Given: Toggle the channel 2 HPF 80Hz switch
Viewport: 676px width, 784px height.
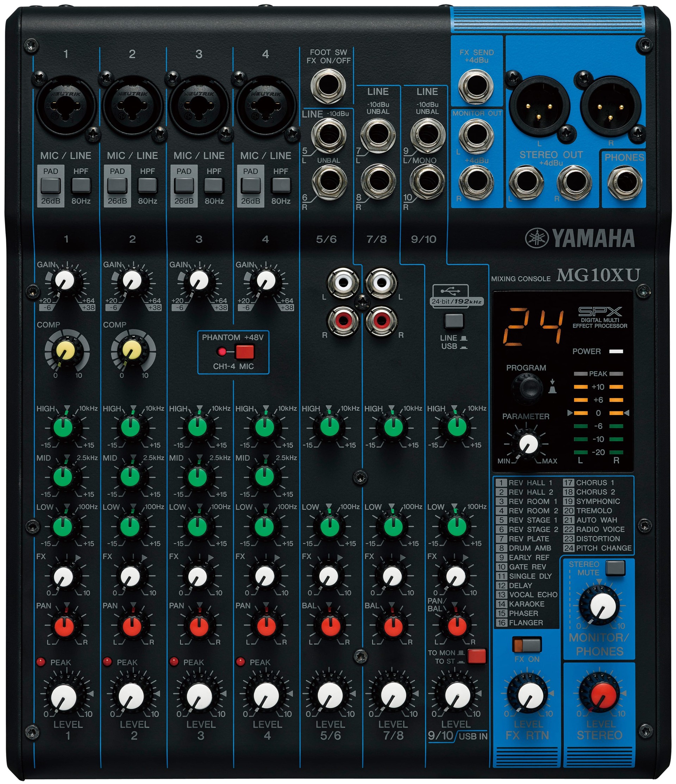Looking at the screenshot, I should [x=148, y=185].
